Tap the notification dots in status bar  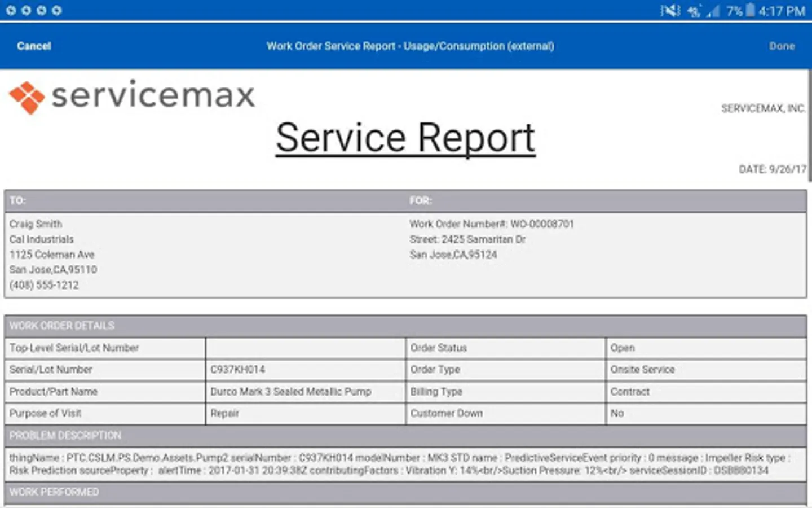[33, 10]
